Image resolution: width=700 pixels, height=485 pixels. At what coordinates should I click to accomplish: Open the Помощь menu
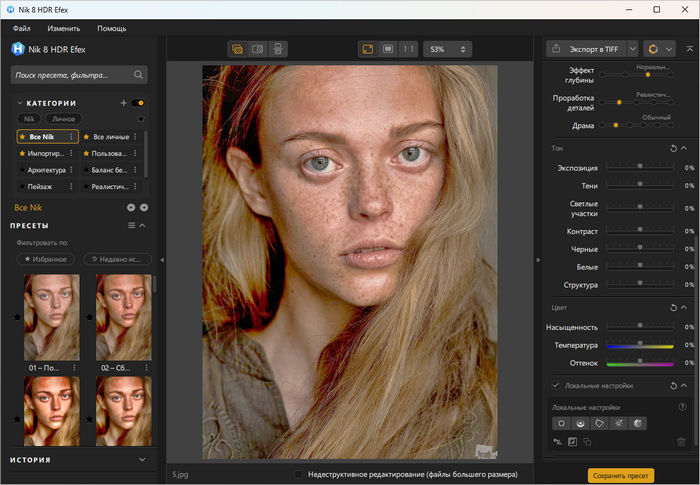pos(111,28)
